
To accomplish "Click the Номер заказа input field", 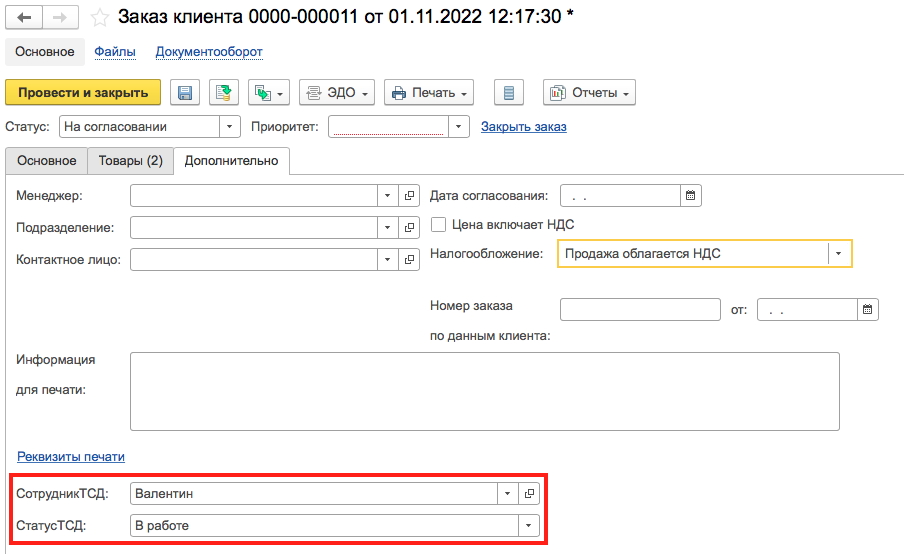I will [x=640, y=310].
